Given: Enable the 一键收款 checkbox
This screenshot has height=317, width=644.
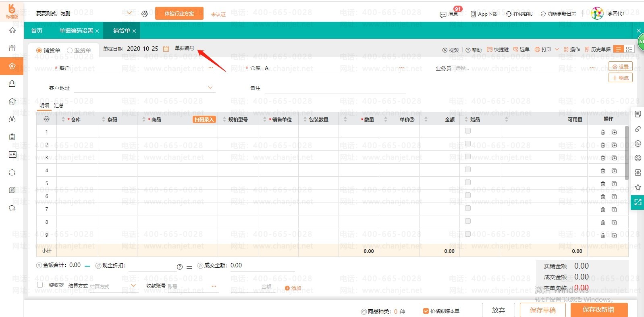Looking at the screenshot, I should [x=40, y=285].
